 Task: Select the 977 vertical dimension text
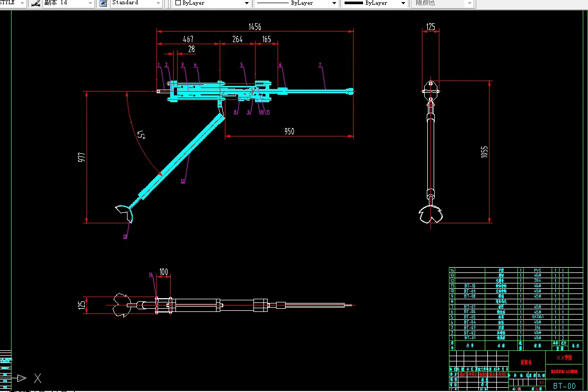[x=81, y=157]
